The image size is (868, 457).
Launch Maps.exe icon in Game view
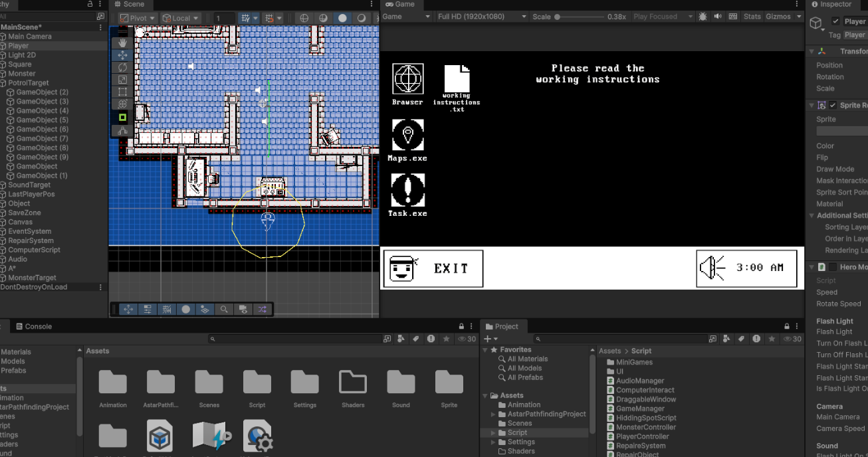[x=407, y=140]
